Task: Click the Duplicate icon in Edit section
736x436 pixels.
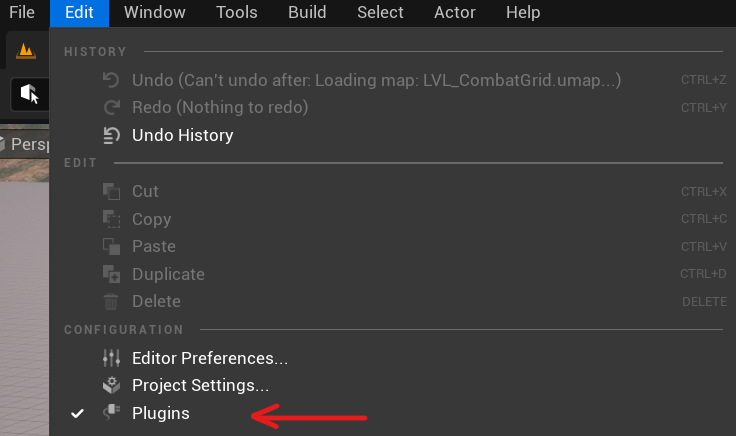Action: [112, 275]
